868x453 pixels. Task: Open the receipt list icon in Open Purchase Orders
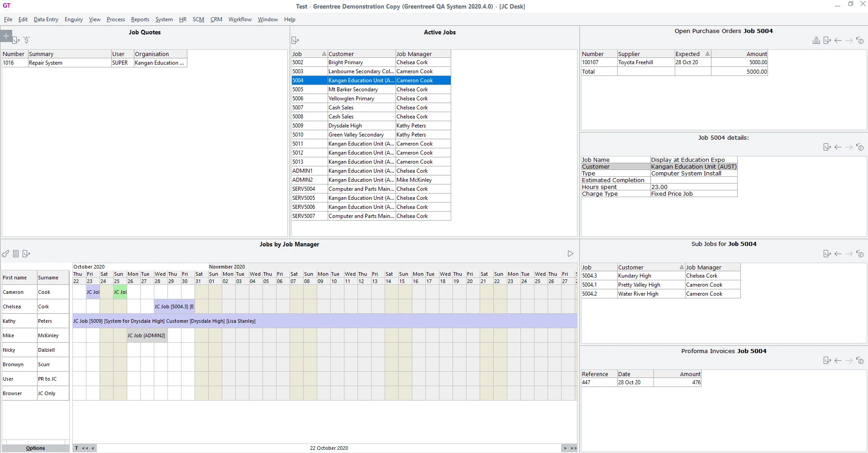(x=816, y=40)
